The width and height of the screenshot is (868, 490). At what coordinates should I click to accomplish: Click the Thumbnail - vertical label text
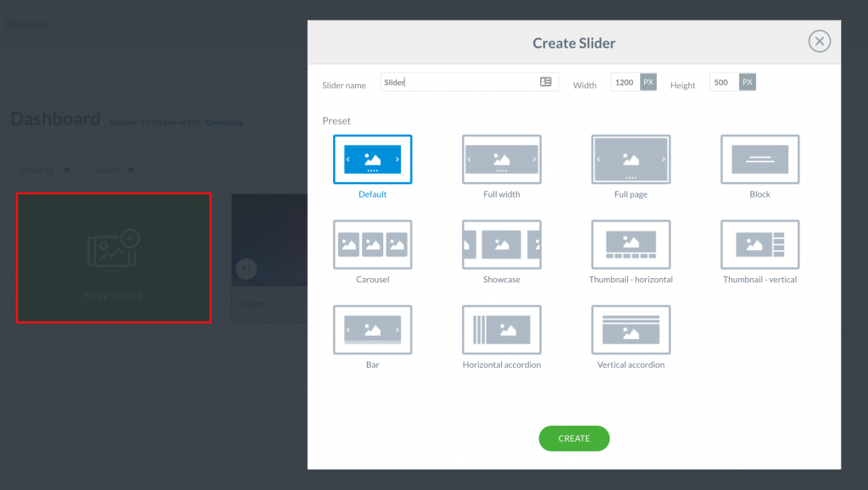(760, 280)
